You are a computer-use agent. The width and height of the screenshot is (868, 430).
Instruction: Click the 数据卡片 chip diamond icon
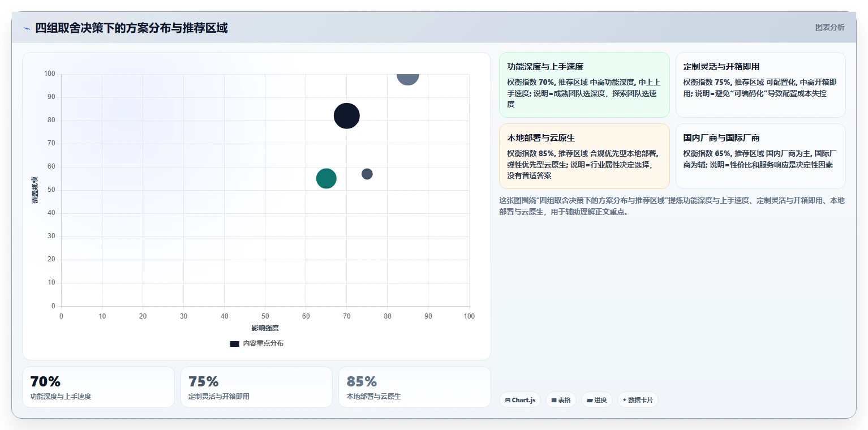click(625, 400)
